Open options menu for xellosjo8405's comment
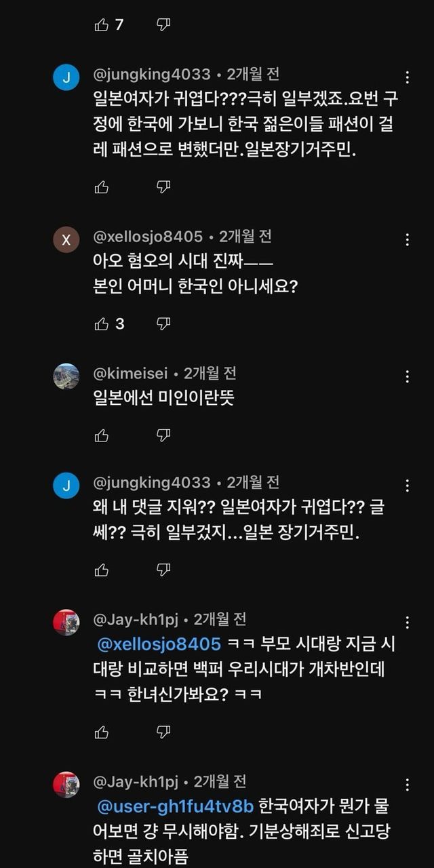This screenshot has width=434, height=868. pyautogui.click(x=407, y=239)
